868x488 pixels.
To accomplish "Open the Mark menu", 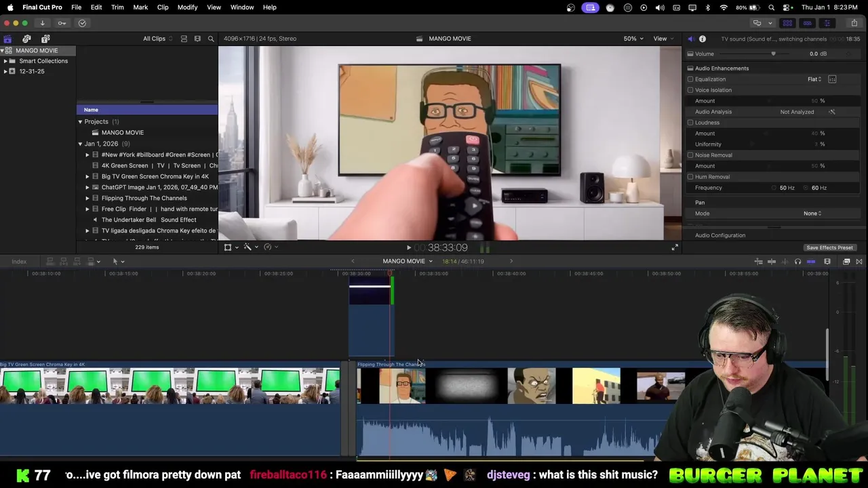I will click(140, 7).
